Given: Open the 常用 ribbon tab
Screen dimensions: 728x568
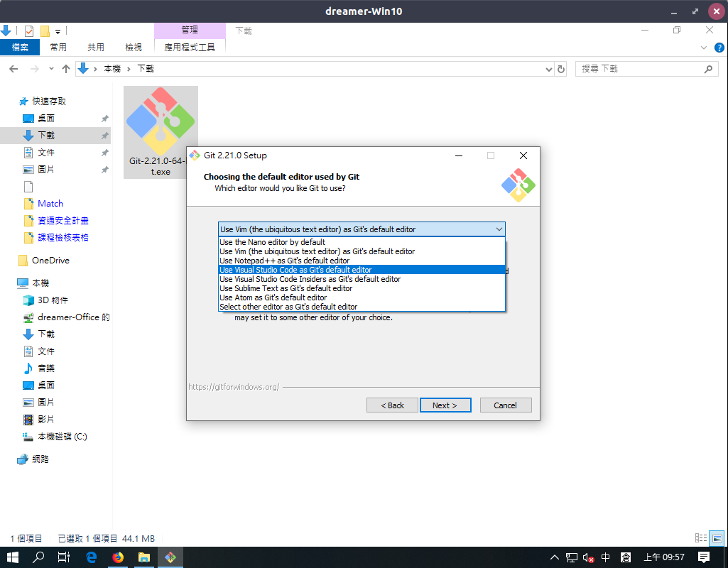Looking at the screenshot, I should click(x=58, y=47).
